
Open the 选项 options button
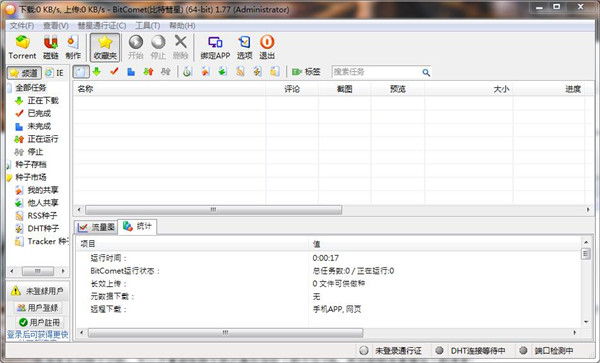click(245, 47)
